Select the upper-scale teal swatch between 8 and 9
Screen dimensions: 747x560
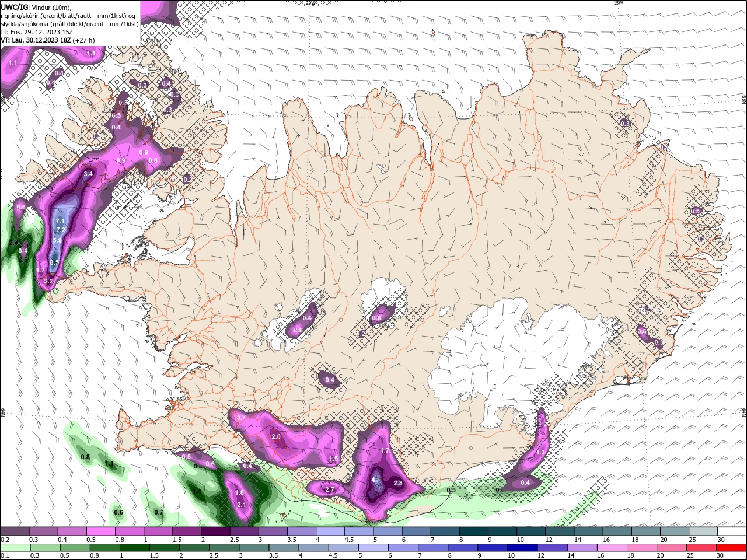[472, 531]
